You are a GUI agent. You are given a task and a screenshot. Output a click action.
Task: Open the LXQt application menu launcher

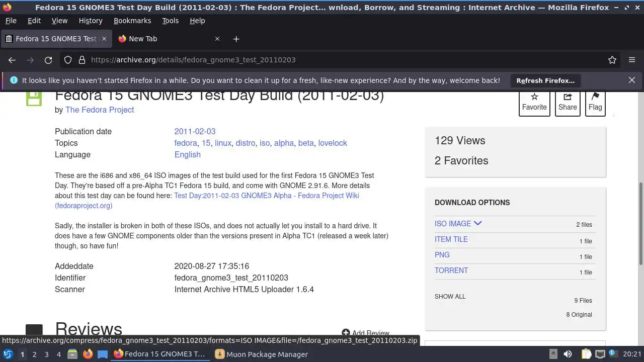[x=8, y=354]
